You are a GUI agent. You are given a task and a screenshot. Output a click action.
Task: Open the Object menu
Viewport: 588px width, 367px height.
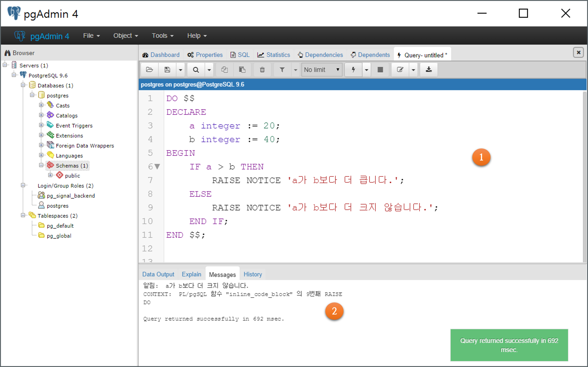click(x=126, y=36)
